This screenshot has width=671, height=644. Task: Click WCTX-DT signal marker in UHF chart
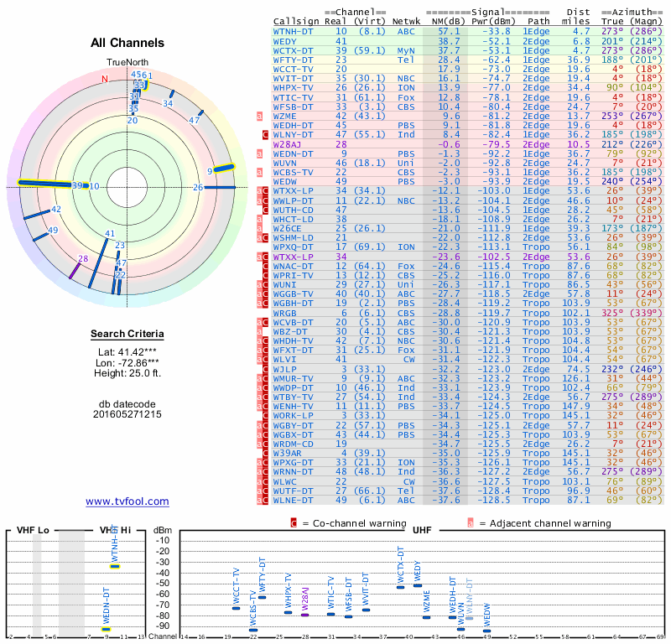coord(400,587)
